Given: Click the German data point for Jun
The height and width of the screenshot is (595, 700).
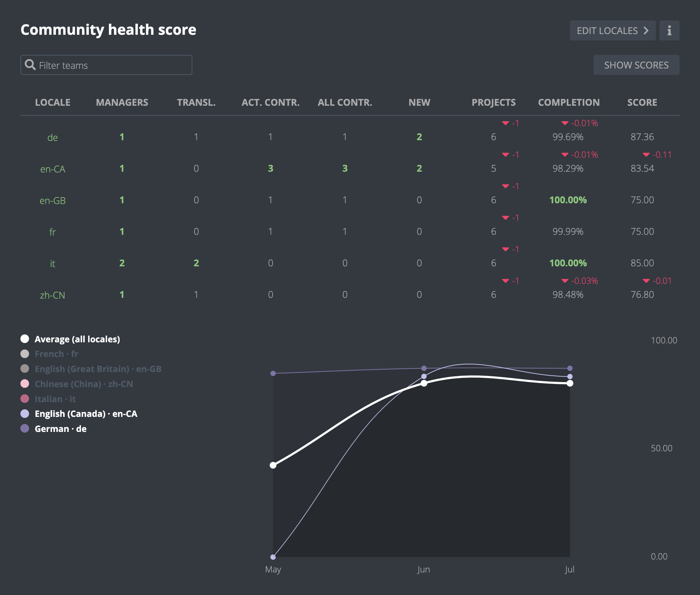Looking at the screenshot, I should click(x=424, y=368).
